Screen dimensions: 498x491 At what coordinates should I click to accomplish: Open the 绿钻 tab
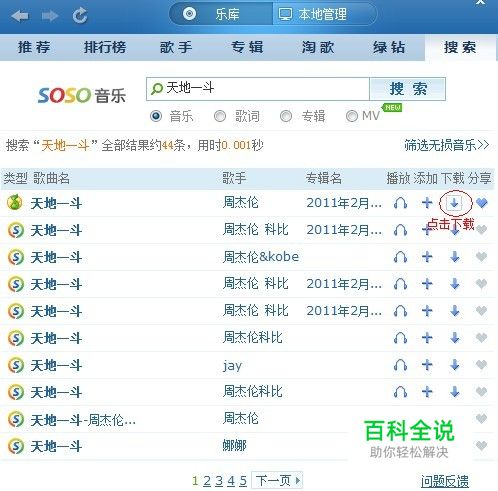click(389, 47)
